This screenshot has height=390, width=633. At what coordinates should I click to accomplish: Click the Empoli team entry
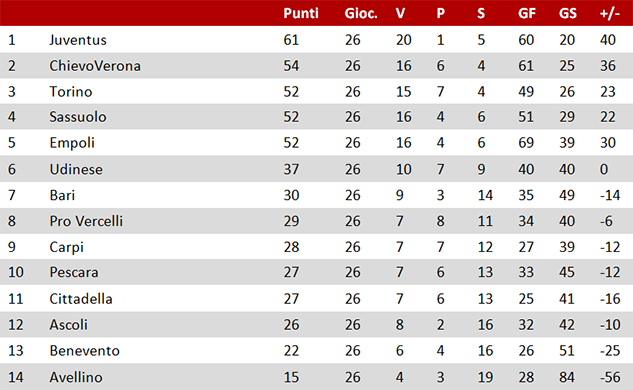(x=72, y=143)
